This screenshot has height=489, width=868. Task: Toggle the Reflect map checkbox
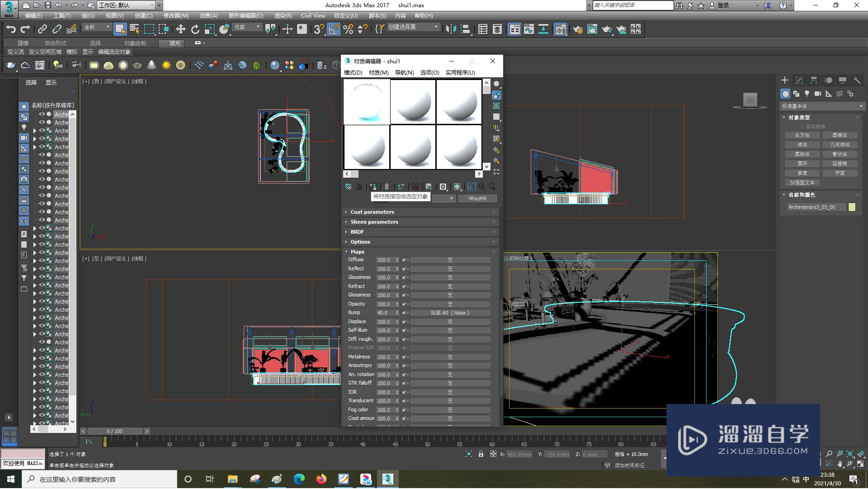click(404, 269)
